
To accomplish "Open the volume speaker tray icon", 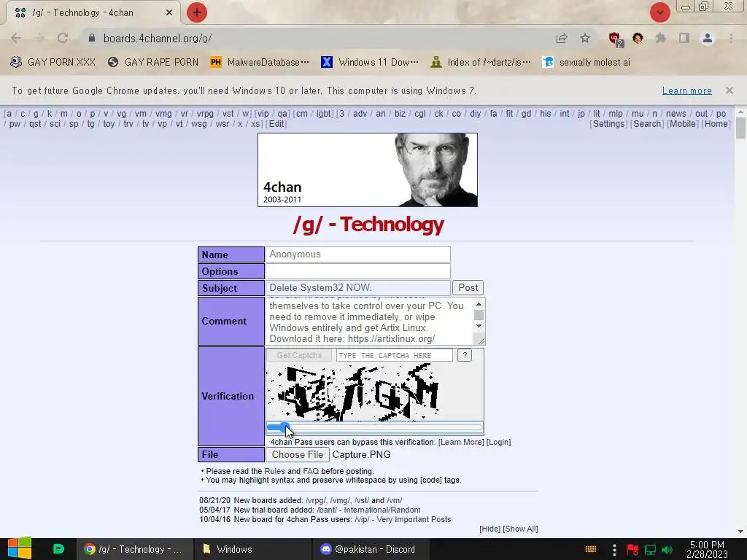I will (667, 550).
